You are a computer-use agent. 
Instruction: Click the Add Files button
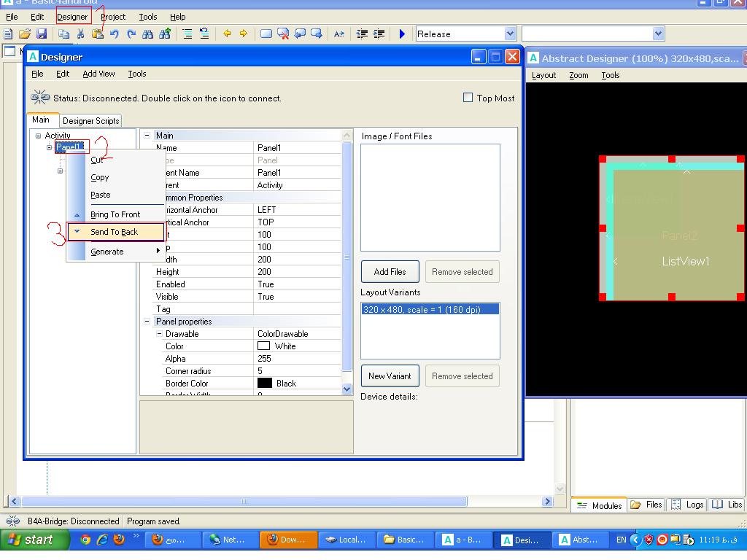390,272
